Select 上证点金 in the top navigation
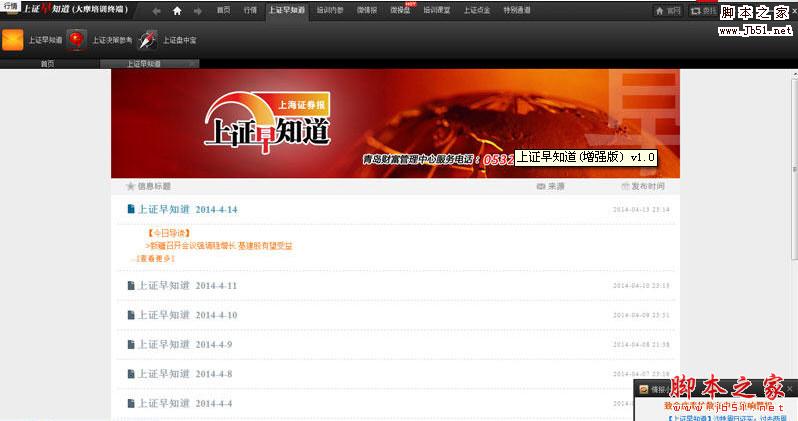This screenshot has height=421, width=798. coord(477,10)
